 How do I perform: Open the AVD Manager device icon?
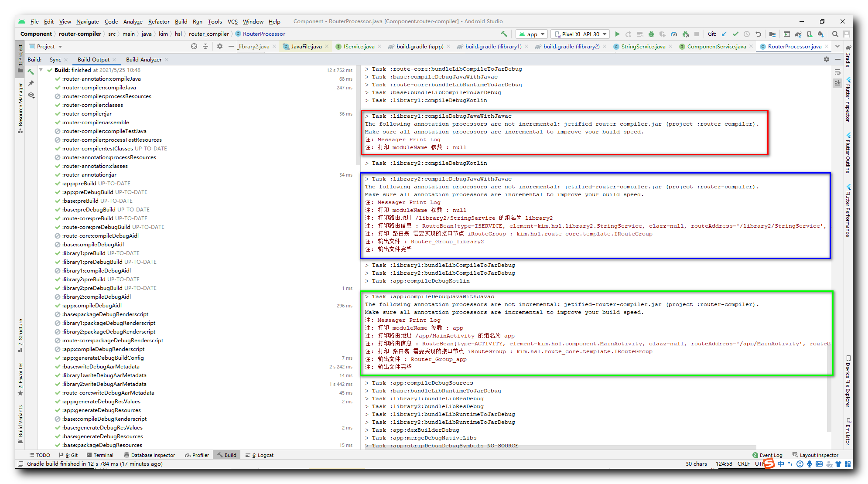(810, 34)
